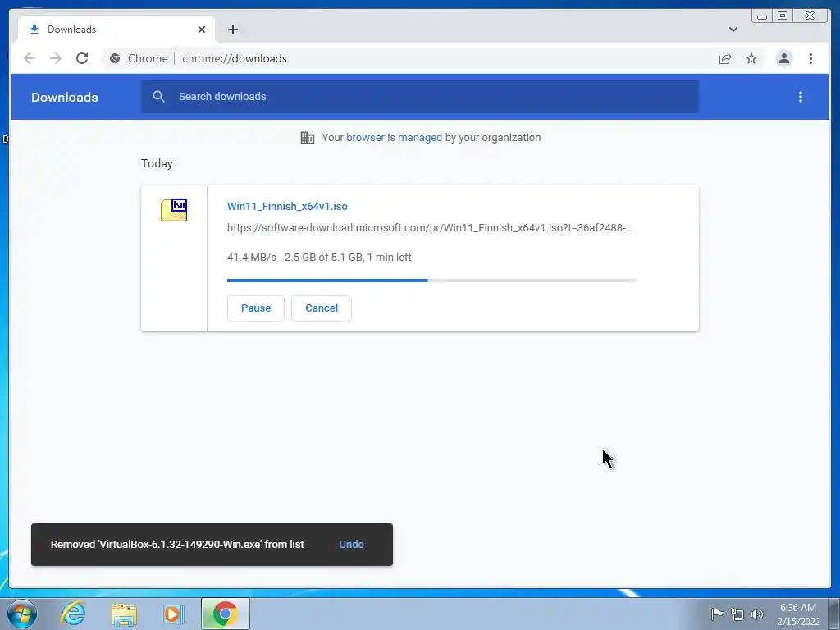This screenshot has height=630, width=840.
Task: Open Chrome's three-dot main menu
Action: [810, 58]
